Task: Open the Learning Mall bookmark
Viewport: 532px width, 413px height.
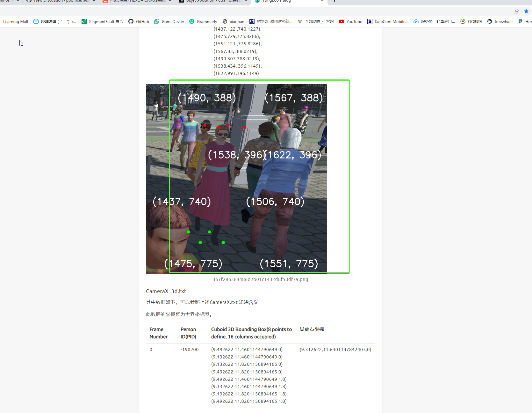Action: coord(15,21)
